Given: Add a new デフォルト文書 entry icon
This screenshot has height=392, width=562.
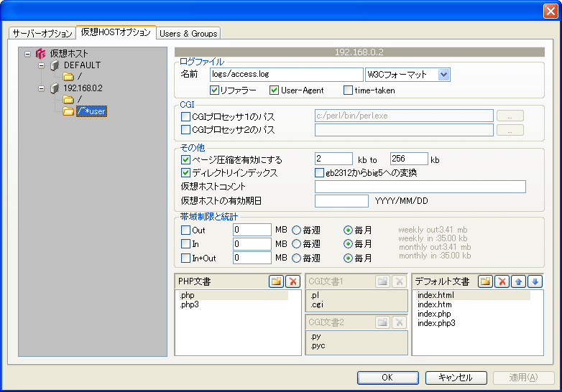Looking at the screenshot, I should pyautogui.click(x=485, y=281).
